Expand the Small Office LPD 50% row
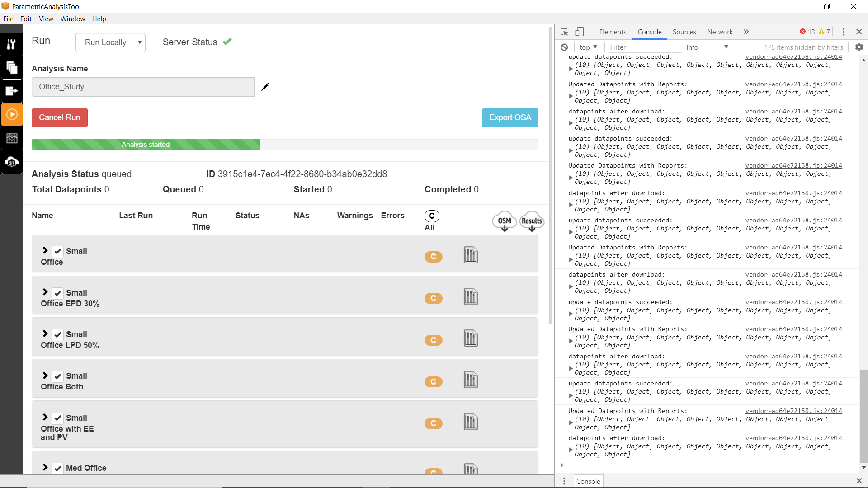 (x=45, y=334)
